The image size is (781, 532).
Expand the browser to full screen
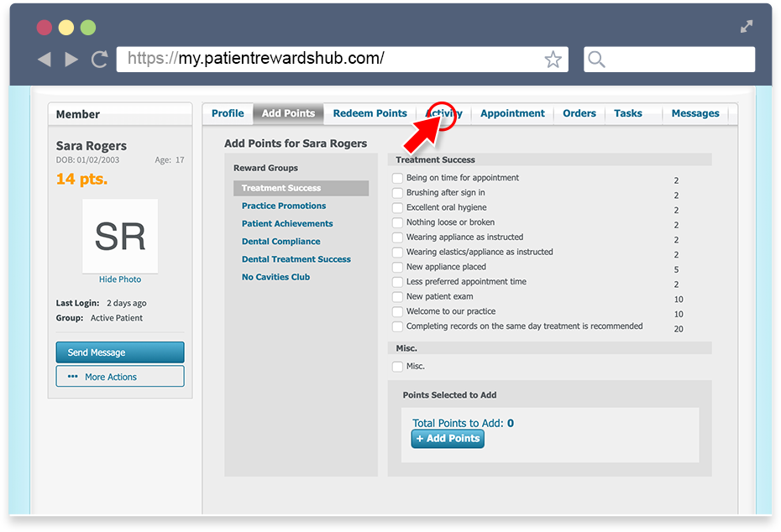point(746,26)
